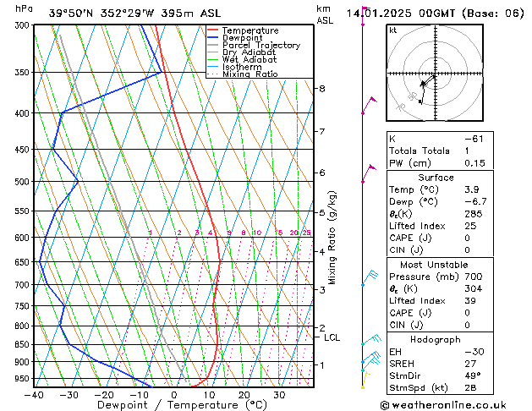The height and width of the screenshot is (411, 532).
Task: Click the Most Unstable section heading
Action: [x=434, y=265]
